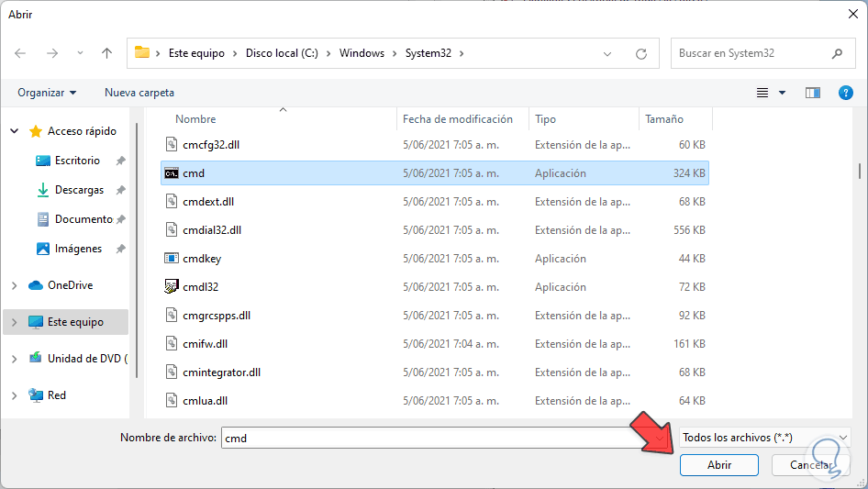The image size is (868, 489).
Task: Select cmgrcspps.dll file
Action: coord(217,315)
